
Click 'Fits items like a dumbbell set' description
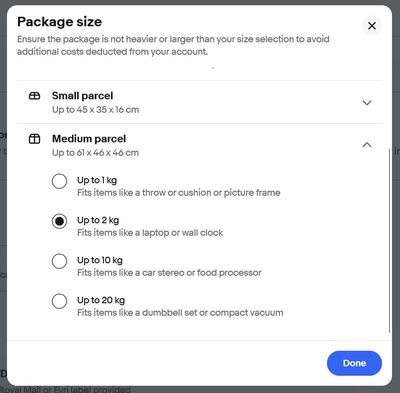pyautogui.click(x=180, y=313)
